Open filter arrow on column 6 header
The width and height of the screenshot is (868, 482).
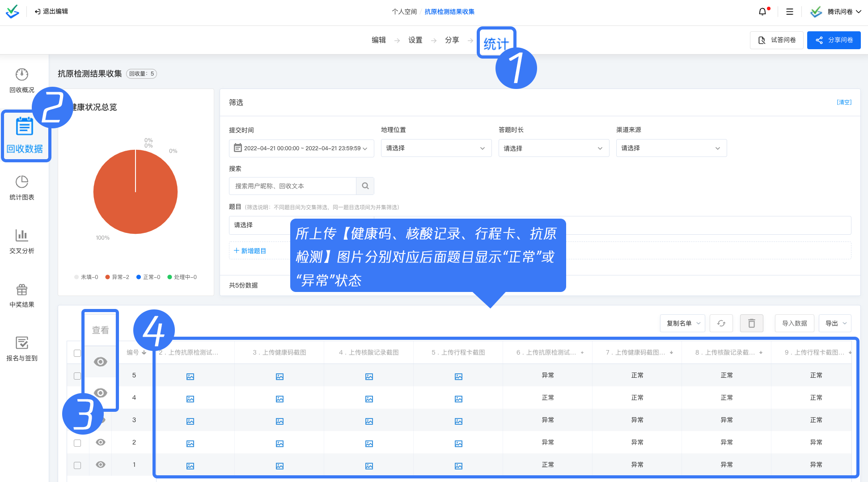582,353
